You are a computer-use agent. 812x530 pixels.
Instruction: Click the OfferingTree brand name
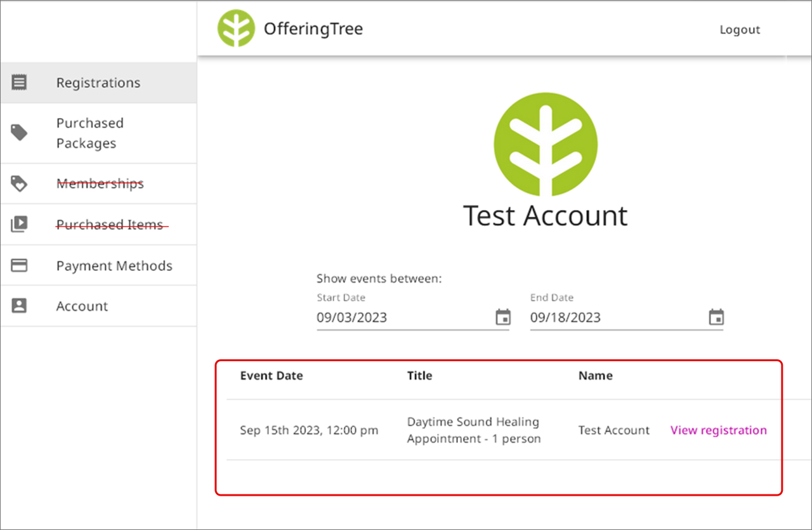click(x=313, y=29)
